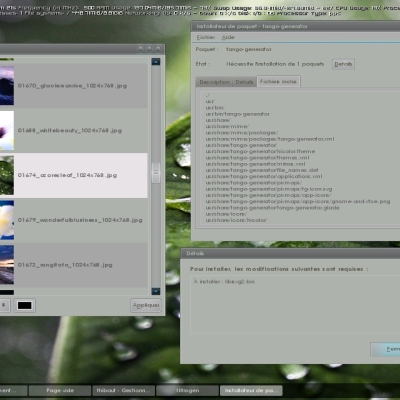Viewport: 400px width, 400px height.
Task: Click the Nitrogen vertical scrollbar handle
Action: click(156, 173)
